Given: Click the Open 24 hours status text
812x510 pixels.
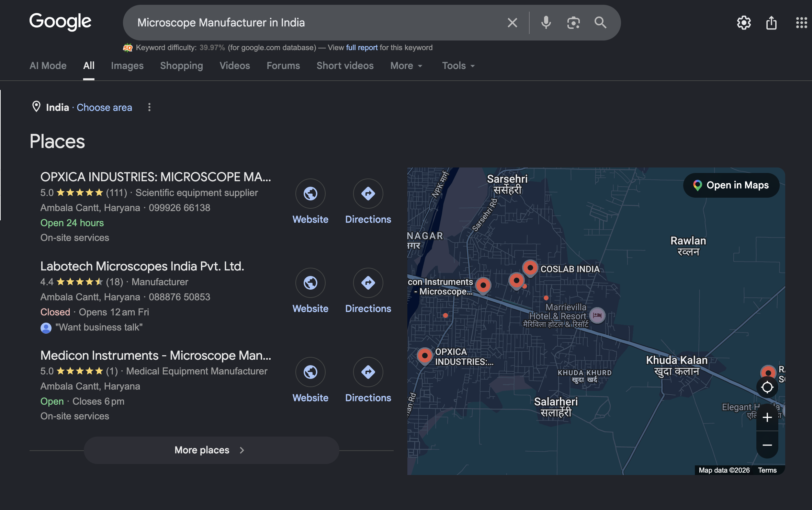Looking at the screenshot, I should [72, 223].
